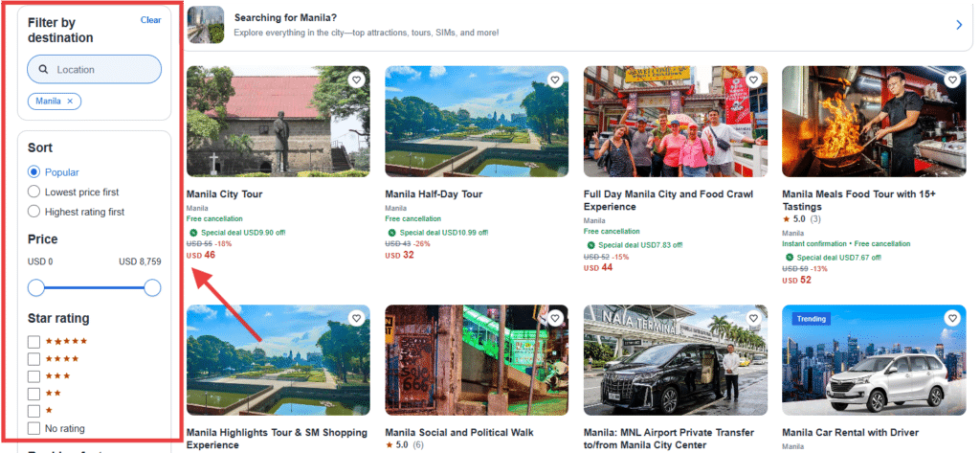Sort by Highest rating first
Screen dimensions: 980x453
(x=33, y=212)
